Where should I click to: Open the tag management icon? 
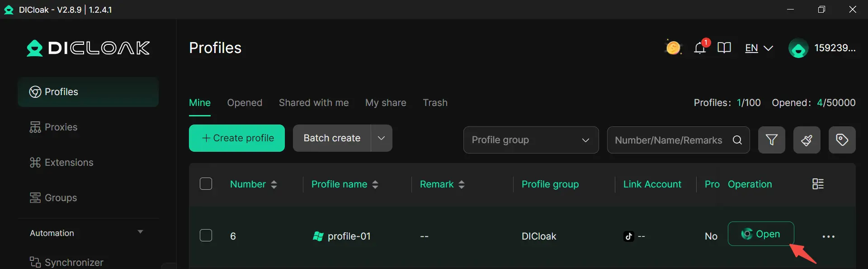click(842, 140)
